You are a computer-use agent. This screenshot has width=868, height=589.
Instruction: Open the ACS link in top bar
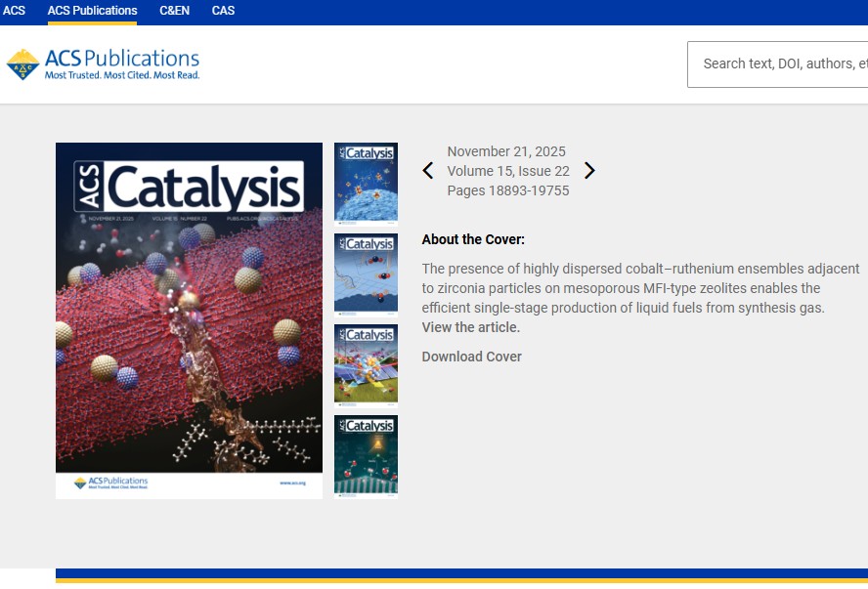coord(14,11)
